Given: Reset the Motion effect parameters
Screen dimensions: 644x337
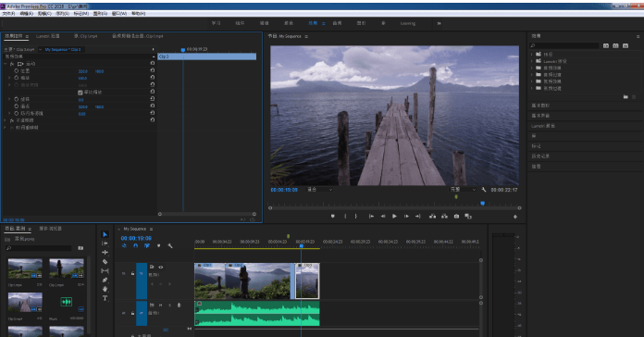Looking at the screenshot, I should pos(153,63).
